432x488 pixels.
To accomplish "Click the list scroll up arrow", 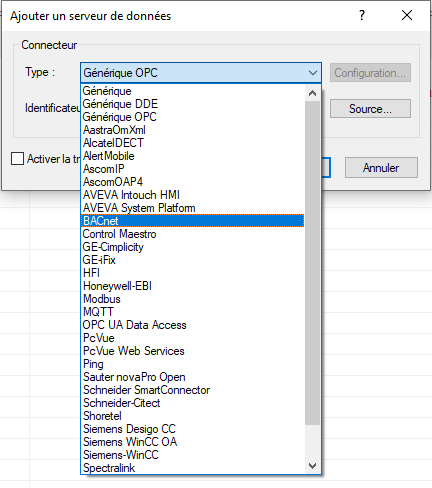I will [x=312, y=93].
